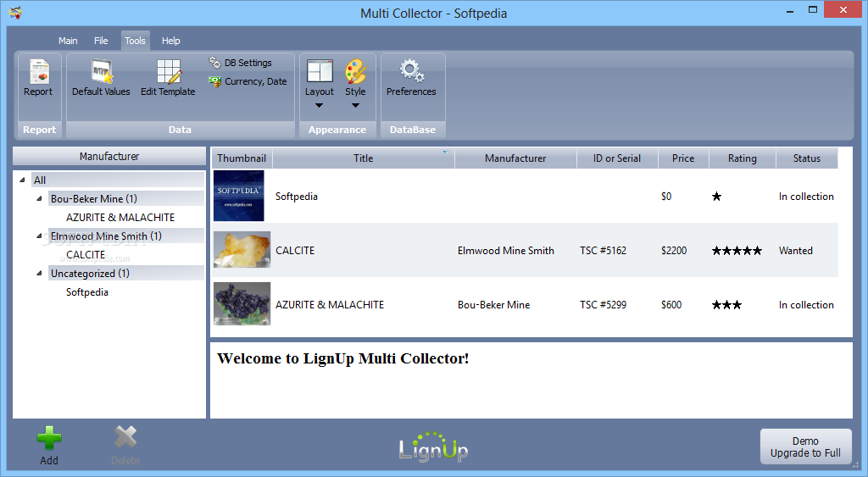This screenshot has height=477, width=868.
Task: Click Elmwood Mine Smith manufacturer cell
Action: tap(505, 251)
